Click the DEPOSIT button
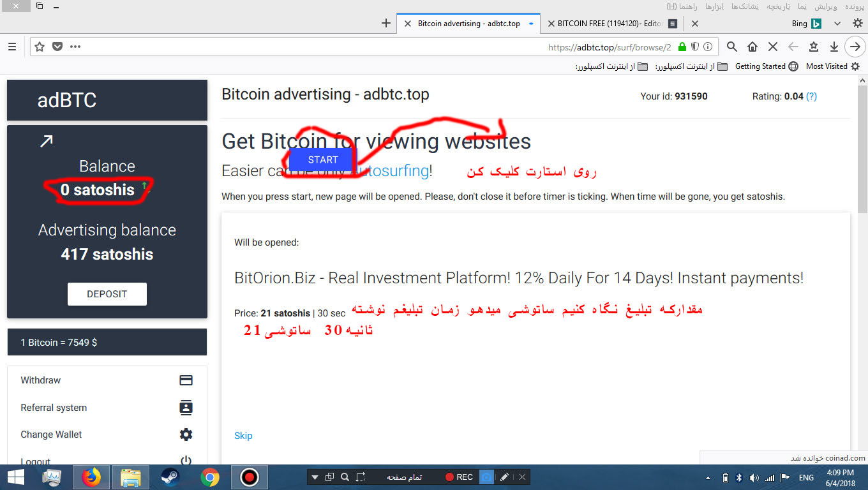Screen dimensions: 868x490 [x=107, y=294]
